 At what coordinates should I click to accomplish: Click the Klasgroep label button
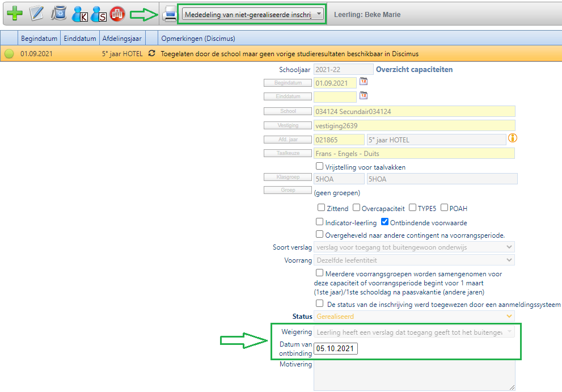(288, 177)
